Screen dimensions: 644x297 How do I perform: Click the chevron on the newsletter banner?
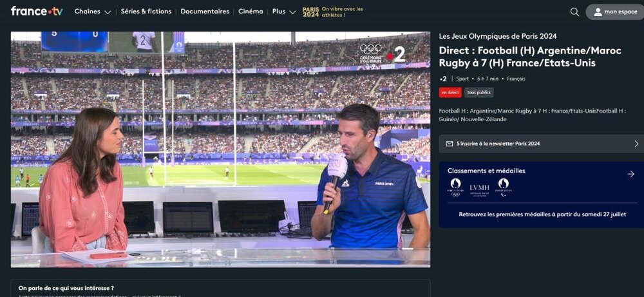(x=636, y=144)
